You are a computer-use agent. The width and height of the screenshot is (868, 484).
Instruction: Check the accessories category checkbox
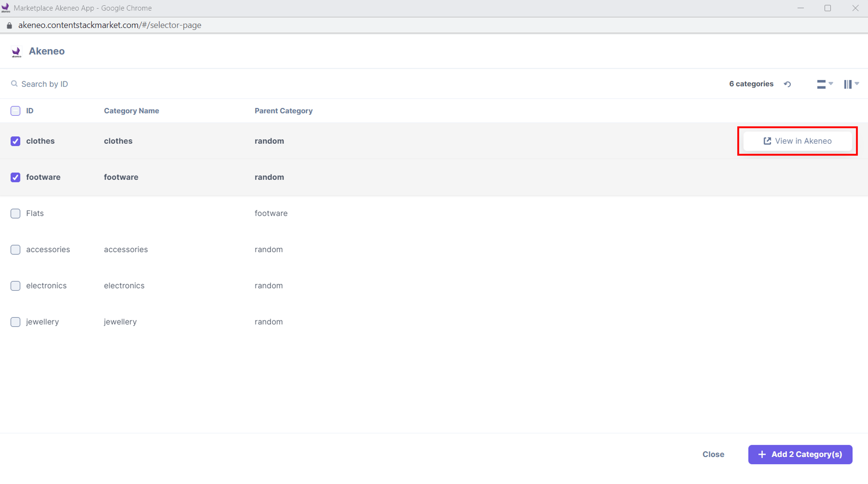click(x=16, y=249)
